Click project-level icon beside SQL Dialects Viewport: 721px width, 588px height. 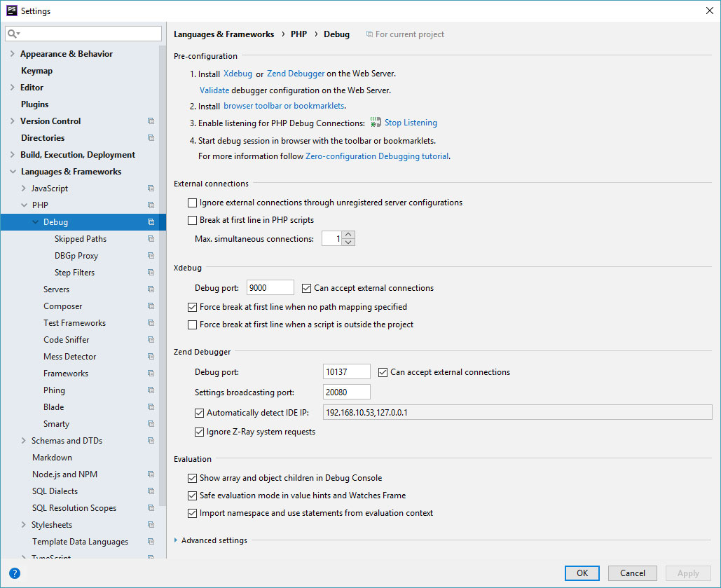pos(151,491)
